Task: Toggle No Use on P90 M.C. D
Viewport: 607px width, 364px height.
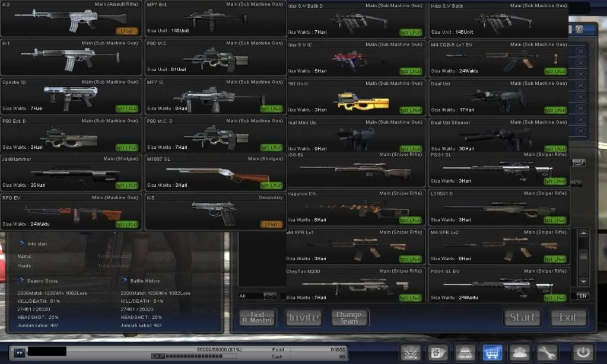Action: click(271, 148)
